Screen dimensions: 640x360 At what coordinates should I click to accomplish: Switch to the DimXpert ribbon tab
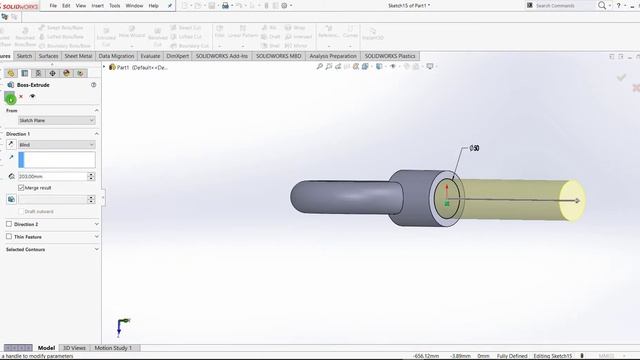pos(178,56)
